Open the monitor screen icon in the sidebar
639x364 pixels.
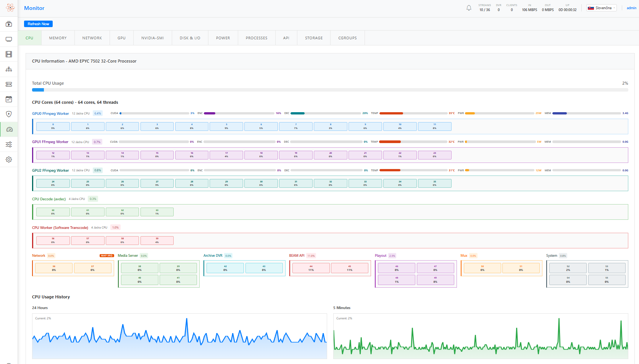[9, 39]
